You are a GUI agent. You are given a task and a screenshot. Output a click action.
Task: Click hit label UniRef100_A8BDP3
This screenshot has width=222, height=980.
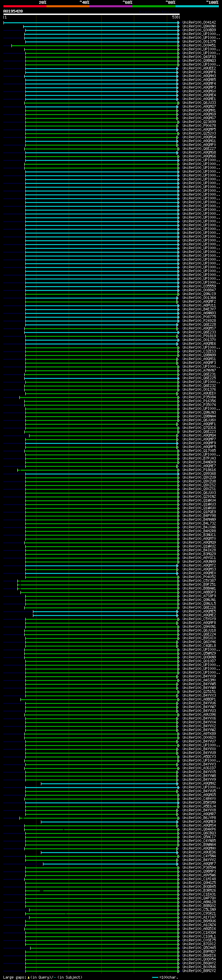pos(199,592)
